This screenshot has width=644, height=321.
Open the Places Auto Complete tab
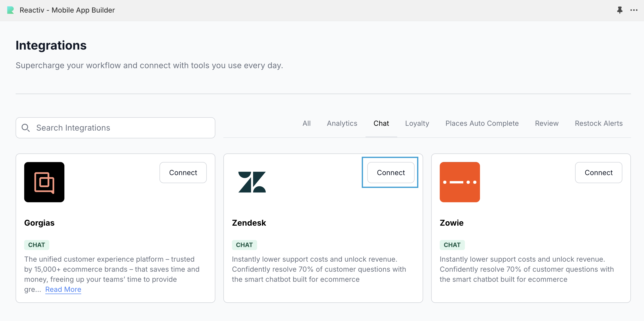pyautogui.click(x=482, y=123)
